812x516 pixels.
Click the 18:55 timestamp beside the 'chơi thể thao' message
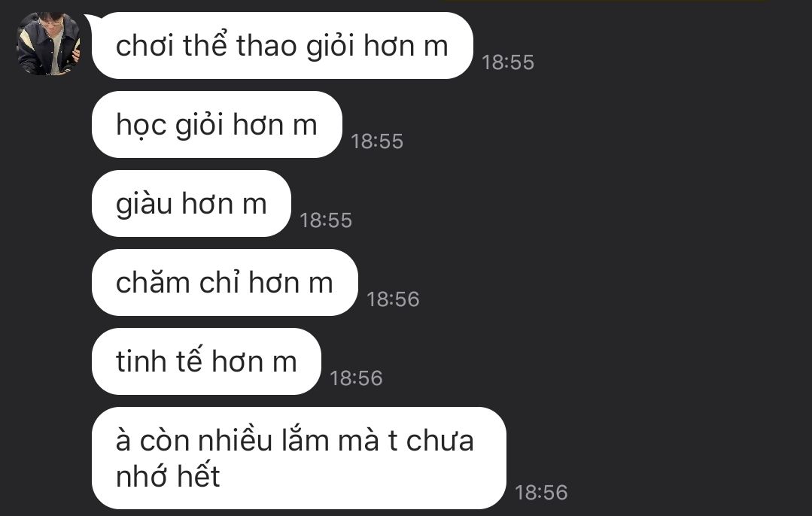[508, 62]
